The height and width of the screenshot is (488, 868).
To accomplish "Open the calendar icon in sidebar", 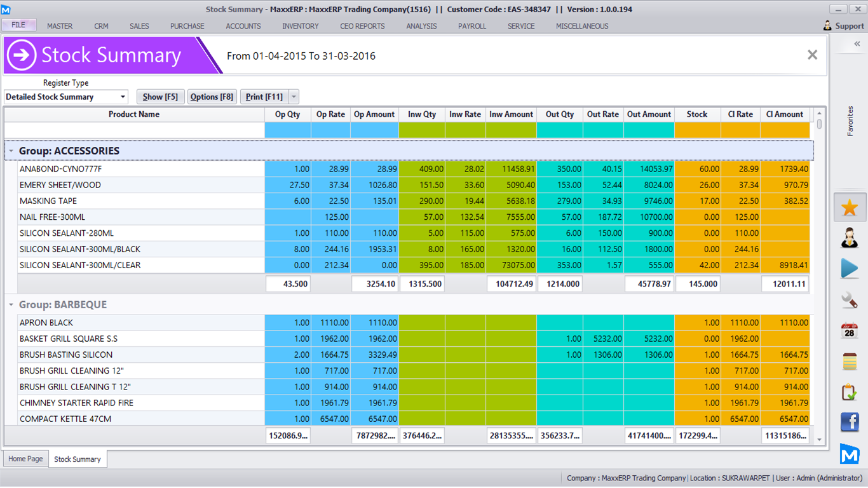I will (850, 330).
